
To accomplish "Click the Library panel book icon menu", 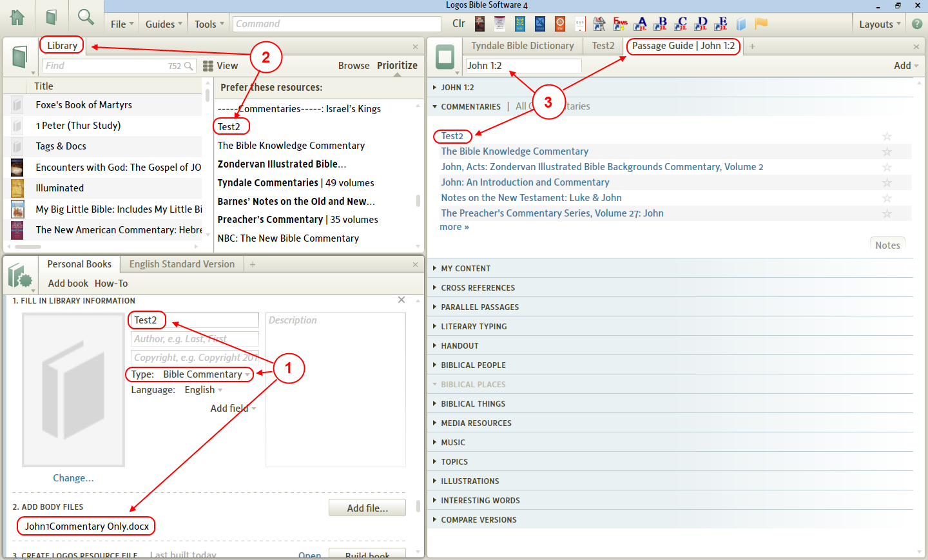I will coord(21,57).
